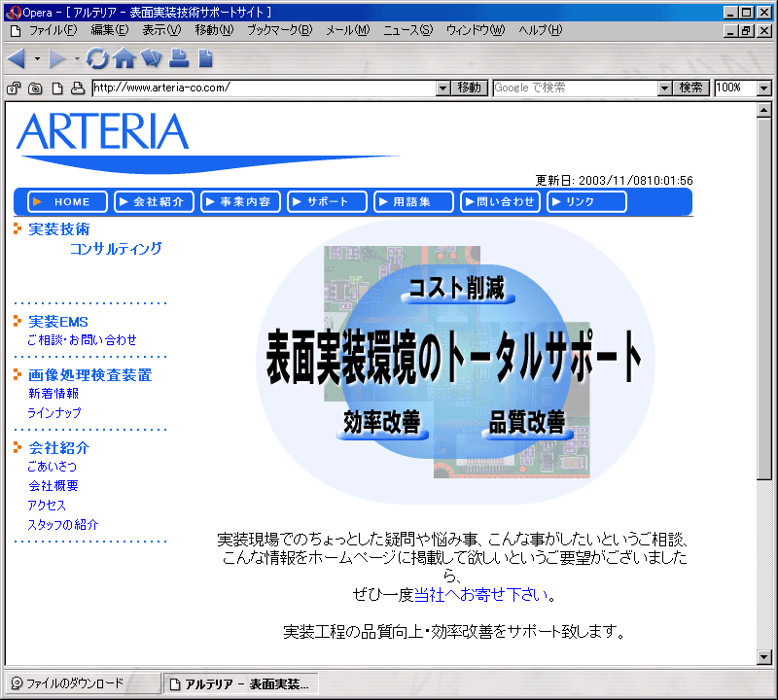778x700 pixels.
Task: Open the 編集(E) menu
Action: [x=110, y=30]
